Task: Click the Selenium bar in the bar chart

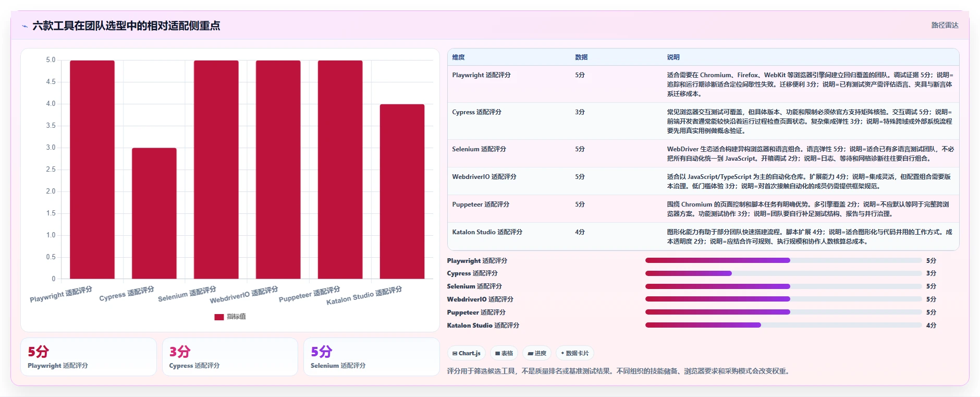Action: click(216, 170)
